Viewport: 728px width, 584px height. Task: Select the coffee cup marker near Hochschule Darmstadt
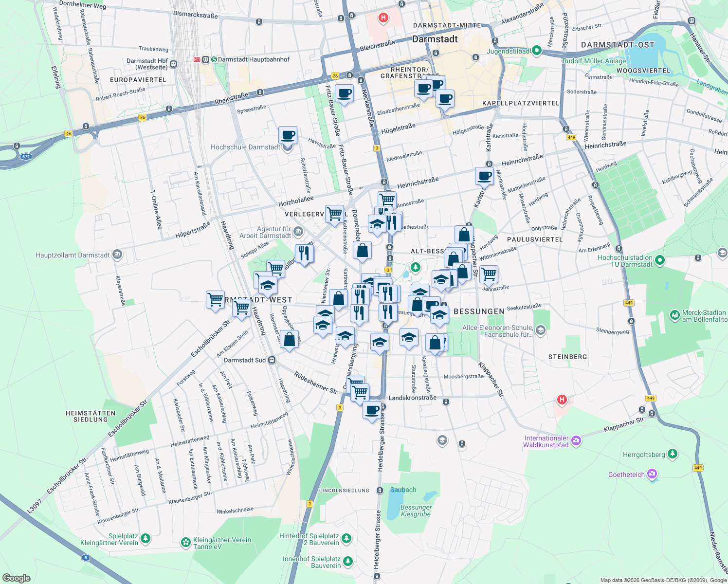click(288, 135)
